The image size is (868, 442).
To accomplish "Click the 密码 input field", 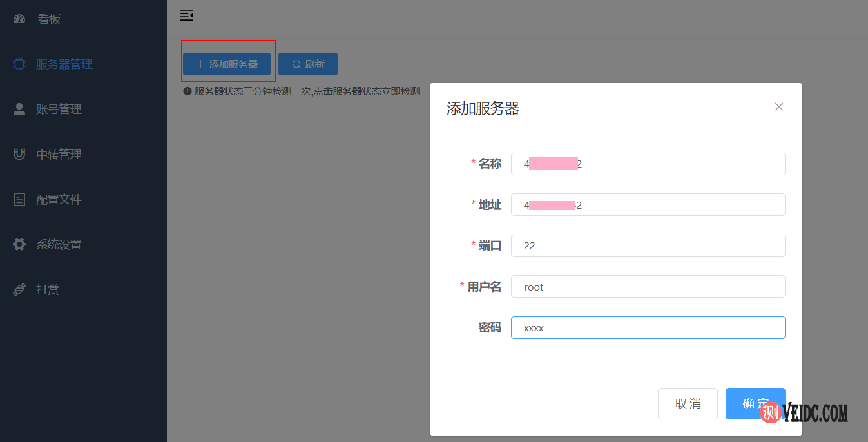I will click(648, 327).
